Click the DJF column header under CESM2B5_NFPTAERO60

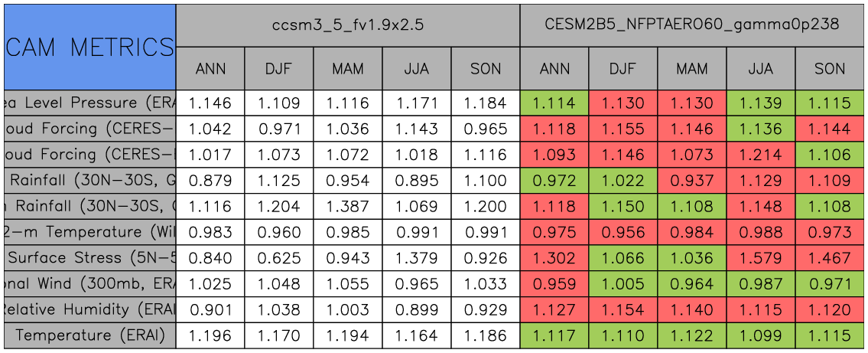[x=623, y=69]
